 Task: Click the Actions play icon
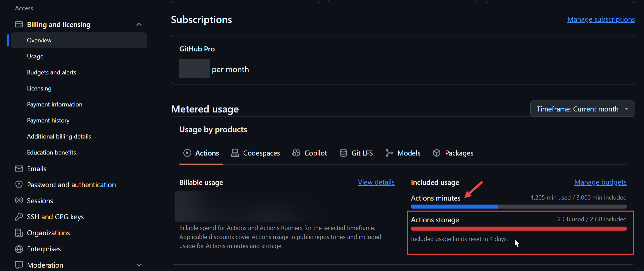pyautogui.click(x=187, y=153)
